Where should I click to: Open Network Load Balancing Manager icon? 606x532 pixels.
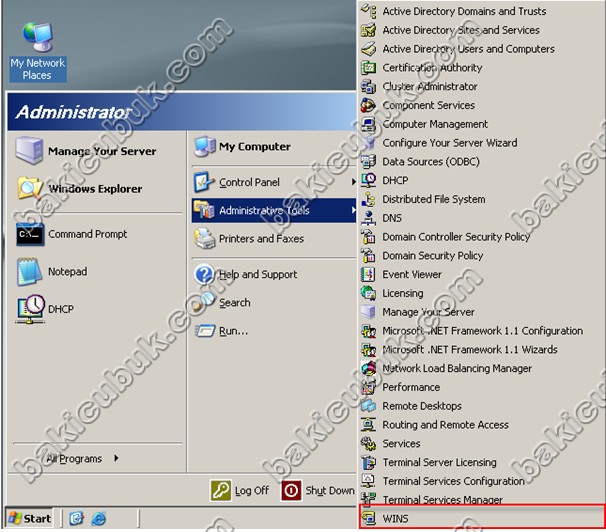369,368
